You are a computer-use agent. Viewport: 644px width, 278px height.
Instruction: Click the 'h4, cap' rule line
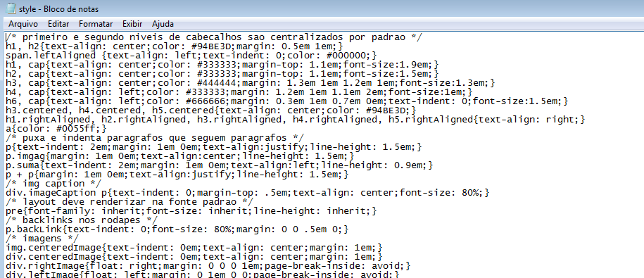point(239,92)
